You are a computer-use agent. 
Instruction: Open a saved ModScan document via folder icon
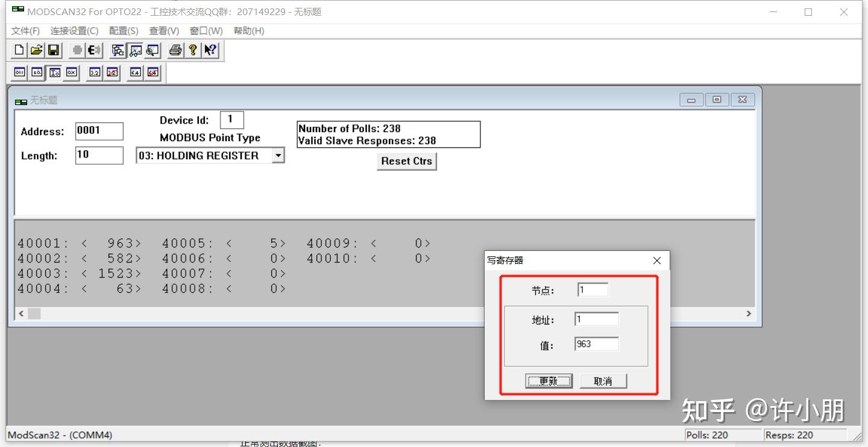click(36, 50)
